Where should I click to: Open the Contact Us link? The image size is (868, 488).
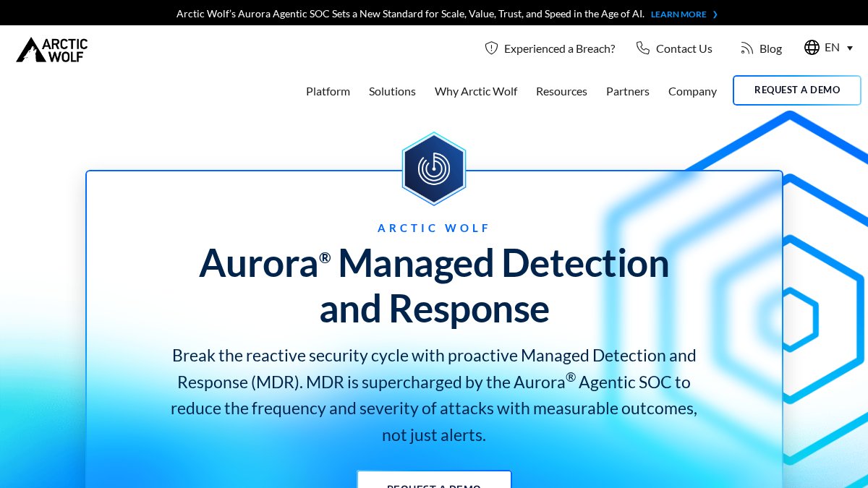click(x=684, y=48)
